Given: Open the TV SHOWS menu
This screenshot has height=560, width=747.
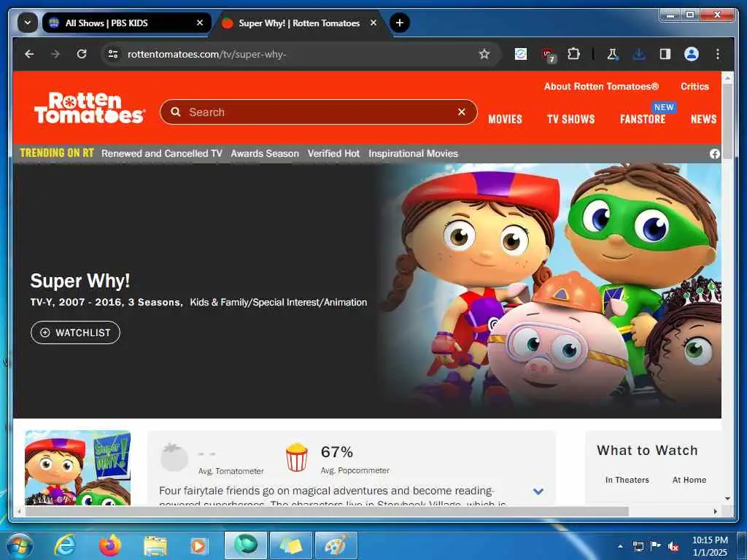Looking at the screenshot, I should (x=570, y=119).
